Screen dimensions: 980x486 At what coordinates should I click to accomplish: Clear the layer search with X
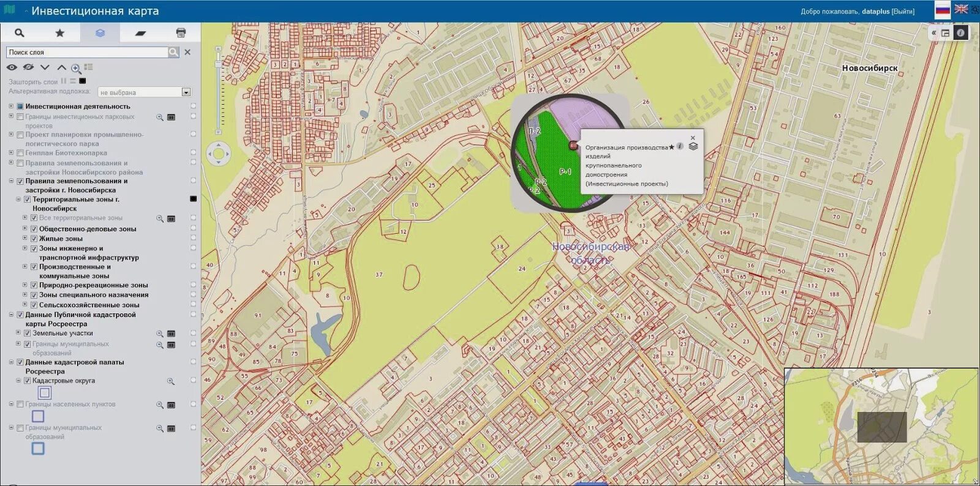pos(187,53)
